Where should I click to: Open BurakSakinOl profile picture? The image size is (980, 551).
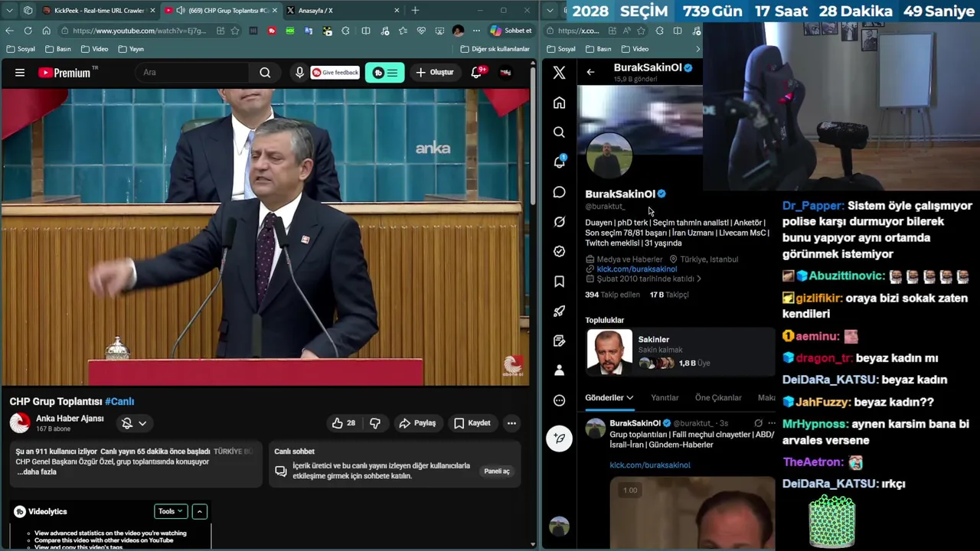609,155
